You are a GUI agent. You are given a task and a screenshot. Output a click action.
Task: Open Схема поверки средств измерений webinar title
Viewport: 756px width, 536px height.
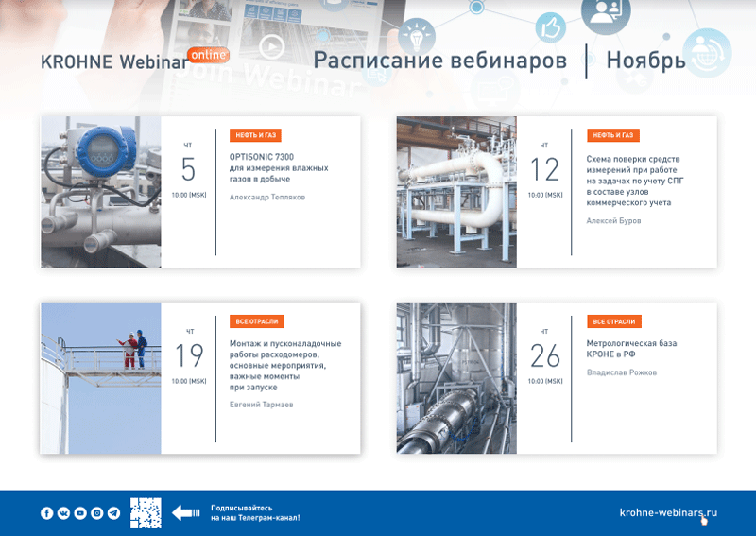tap(635, 181)
